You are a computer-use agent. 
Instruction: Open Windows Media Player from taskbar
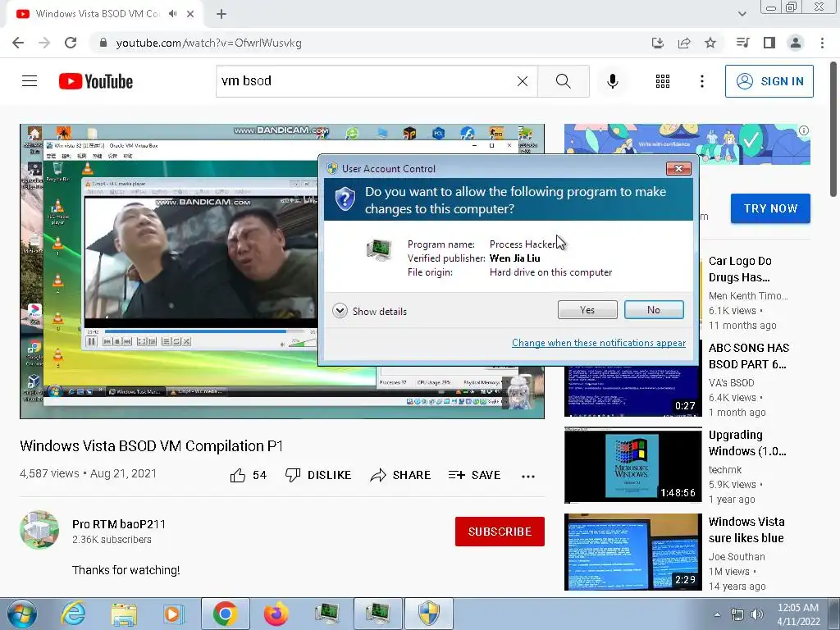point(174,614)
